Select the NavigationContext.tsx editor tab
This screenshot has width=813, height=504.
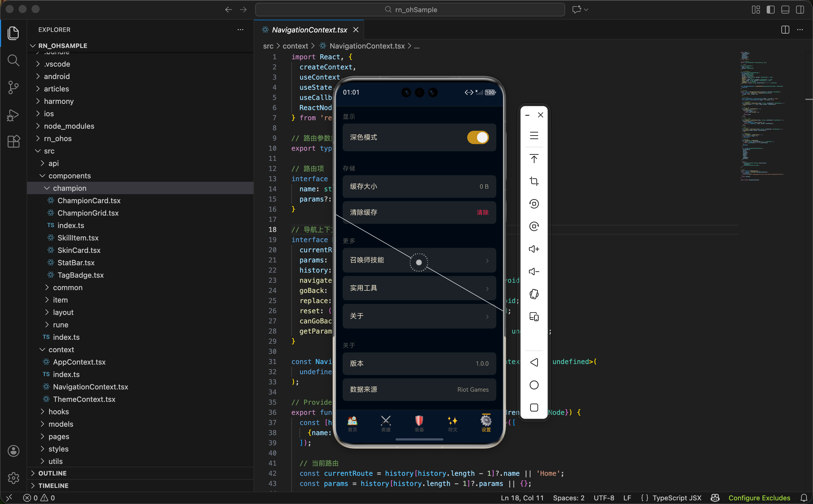point(309,30)
